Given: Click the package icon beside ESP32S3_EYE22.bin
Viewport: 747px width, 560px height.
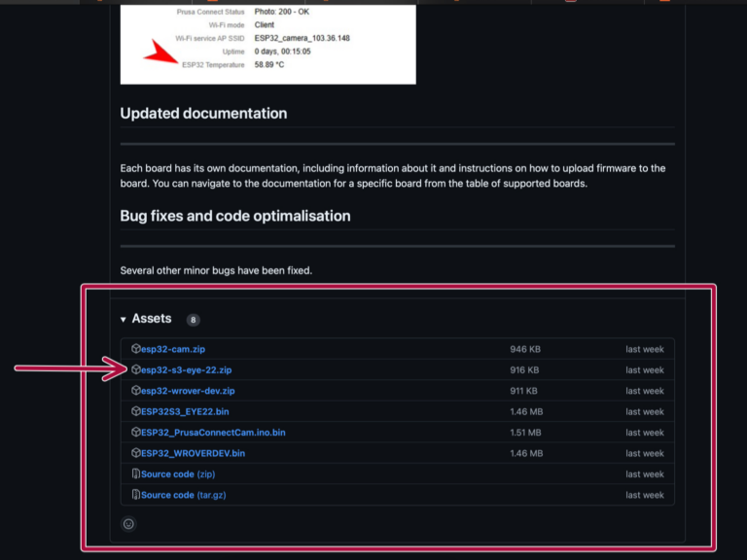Looking at the screenshot, I should point(136,411).
